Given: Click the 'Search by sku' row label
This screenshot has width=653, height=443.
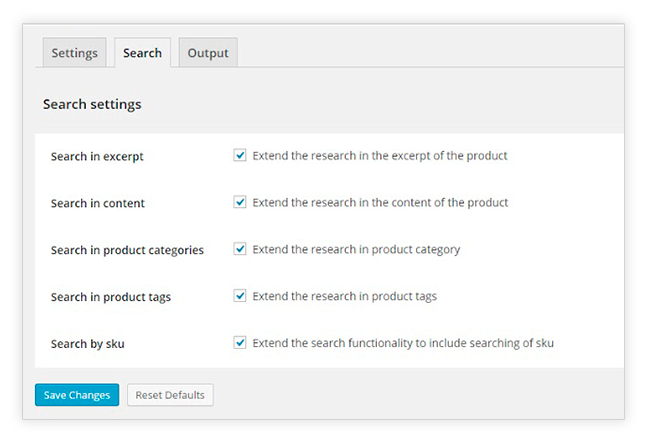Looking at the screenshot, I should 88,344.
